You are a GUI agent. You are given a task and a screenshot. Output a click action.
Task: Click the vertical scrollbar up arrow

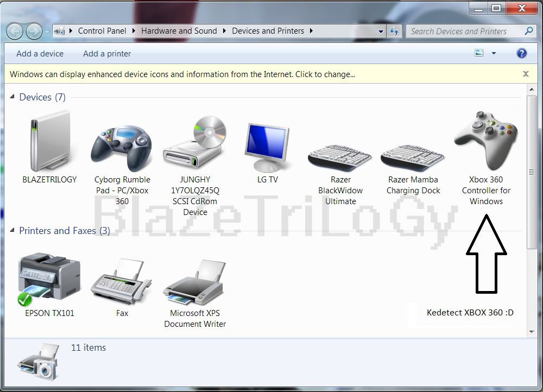click(532, 90)
